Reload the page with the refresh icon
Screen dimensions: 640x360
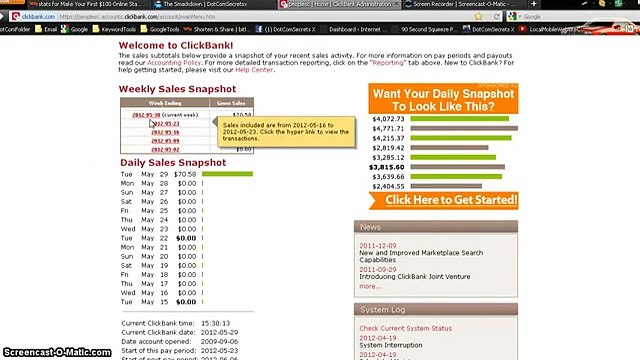[x=496, y=16]
